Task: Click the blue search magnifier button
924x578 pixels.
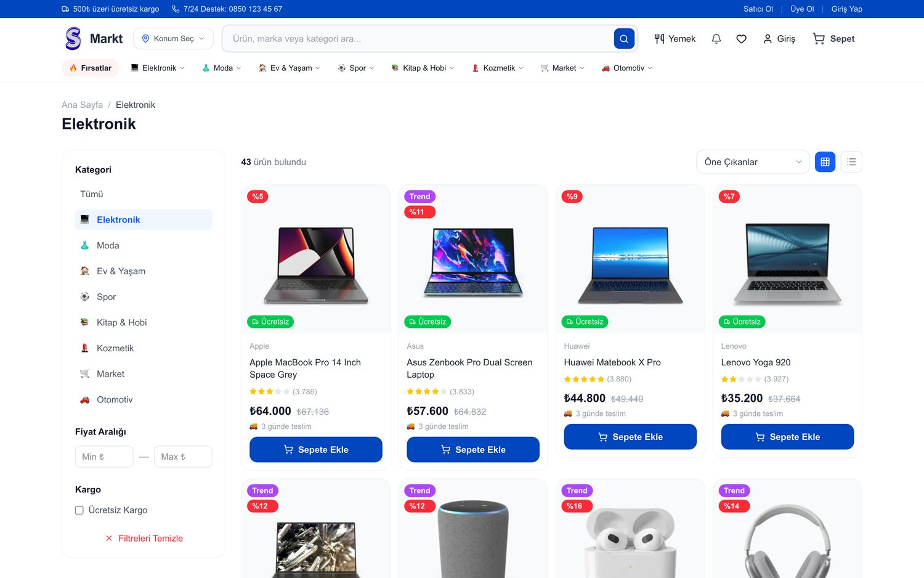Action: click(x=624, y=38)
